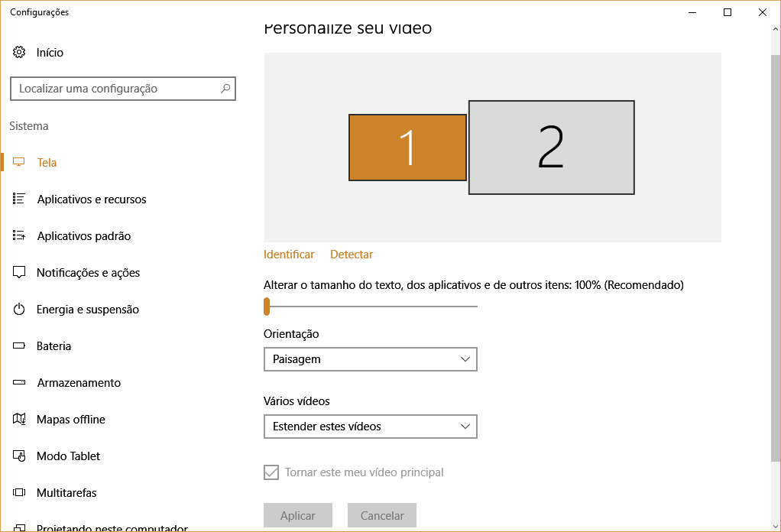Select display 2 in the monitor layout
Viewport: 781px width, 532px height.
(552, 148)
